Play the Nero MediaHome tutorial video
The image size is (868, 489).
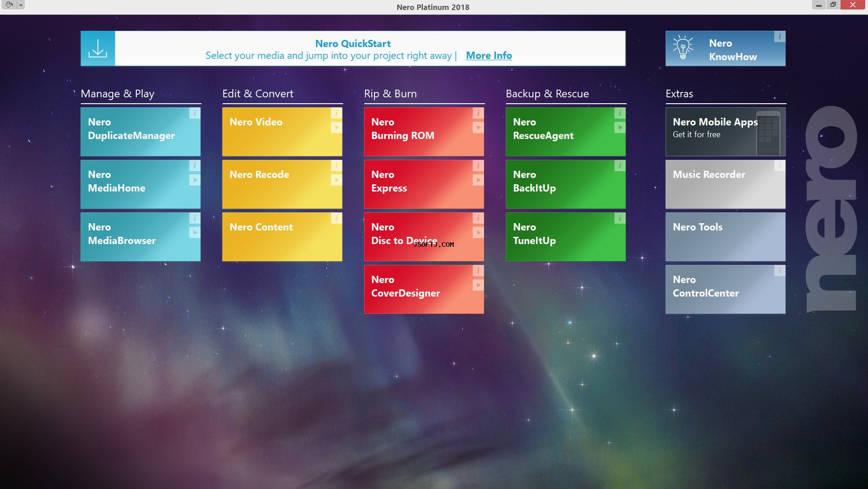coord(195,180)
